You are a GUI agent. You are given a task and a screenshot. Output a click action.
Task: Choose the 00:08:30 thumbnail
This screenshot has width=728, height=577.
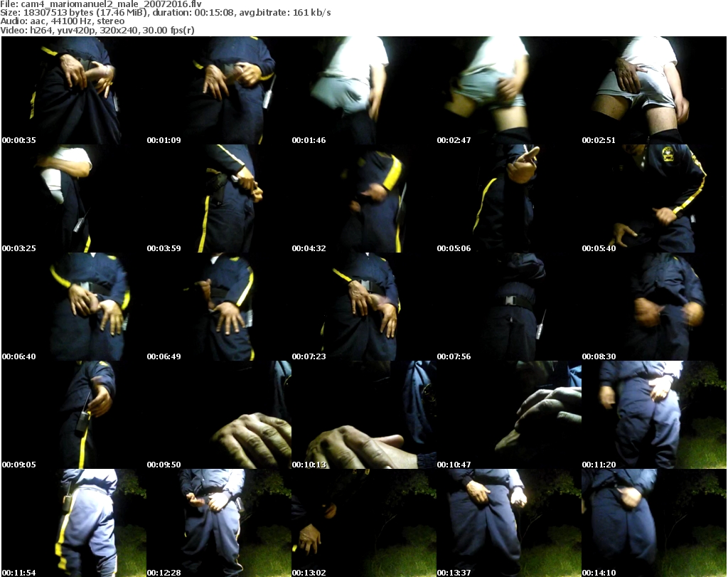click(654, 307)
